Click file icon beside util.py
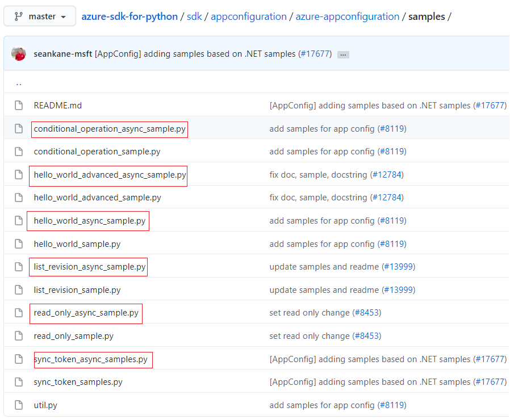The image size is (510, 420). click(19, 405)
